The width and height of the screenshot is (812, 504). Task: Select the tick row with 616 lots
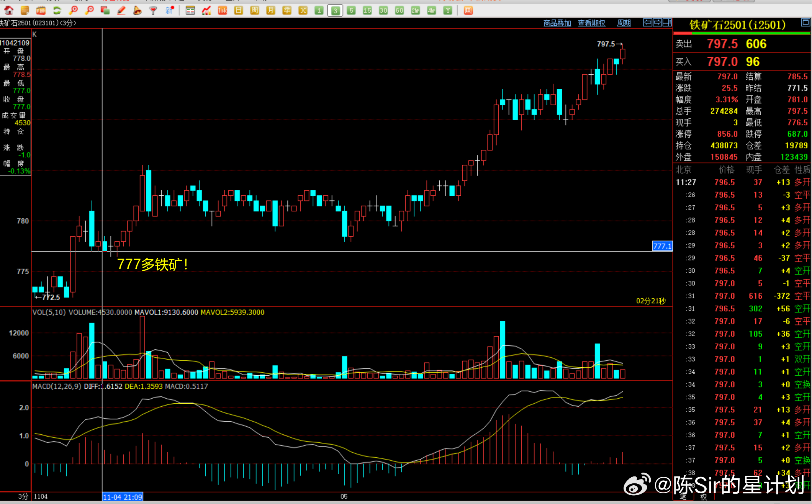click(x=742, y=296)
